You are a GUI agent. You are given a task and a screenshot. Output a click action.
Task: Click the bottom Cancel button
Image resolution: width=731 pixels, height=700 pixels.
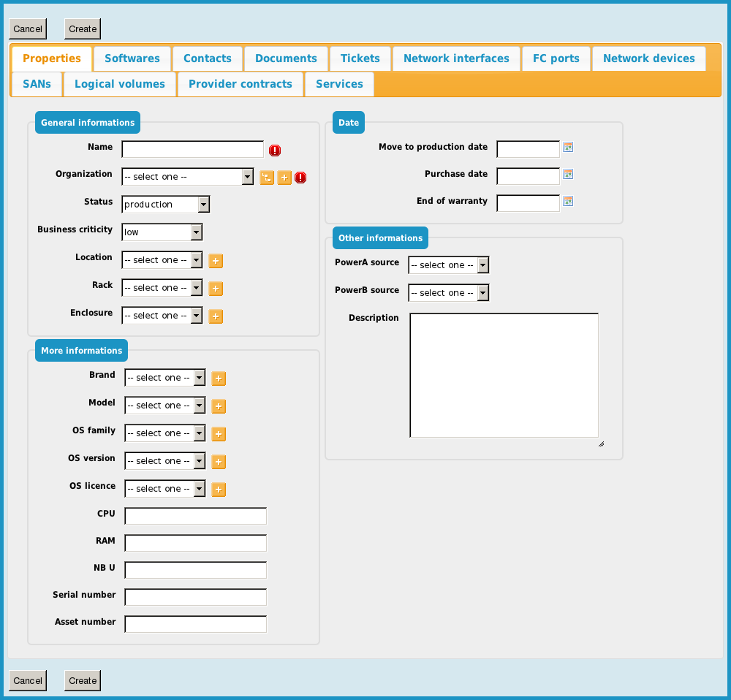[x=28, y=680]
